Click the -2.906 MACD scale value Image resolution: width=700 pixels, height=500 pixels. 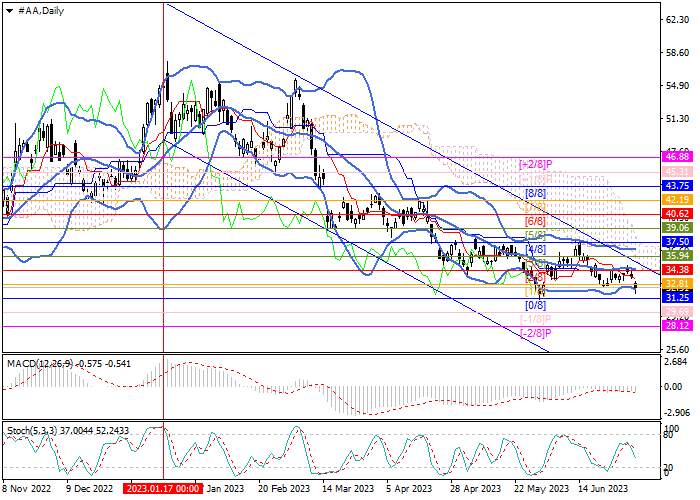coord(677,412)
